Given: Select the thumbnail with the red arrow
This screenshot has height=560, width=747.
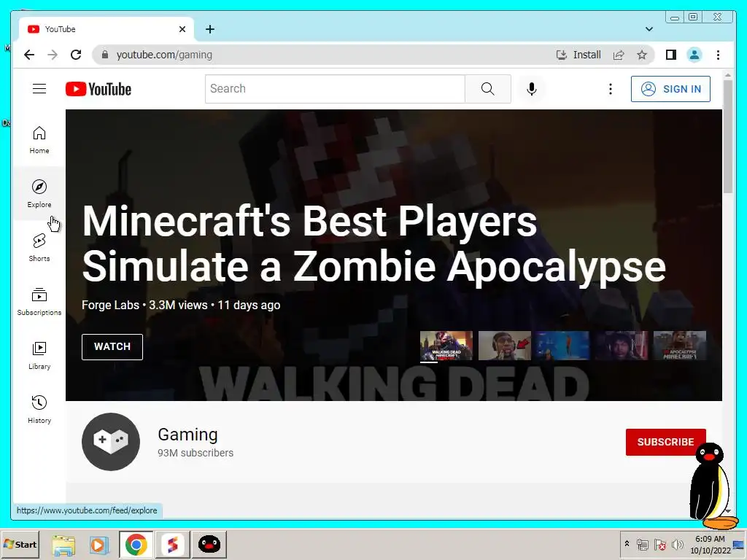Looking at the screenshot, I should pyautogui.click(x=505, y=346).
